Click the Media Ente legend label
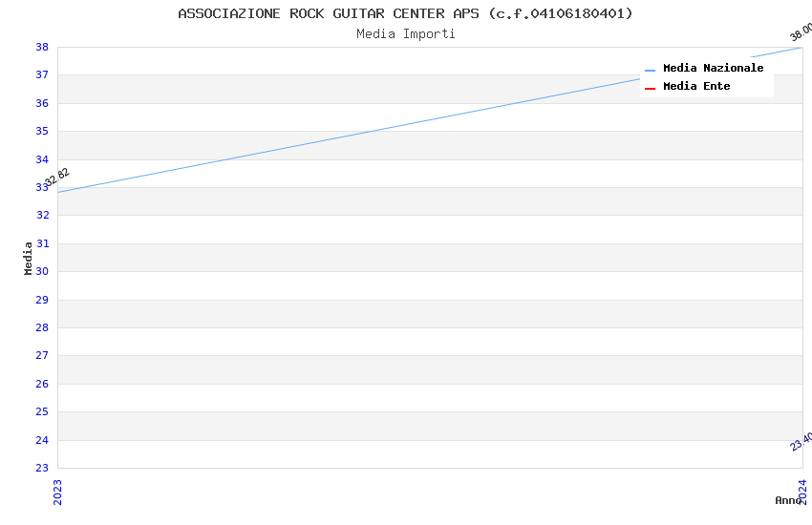 (696, 86)
